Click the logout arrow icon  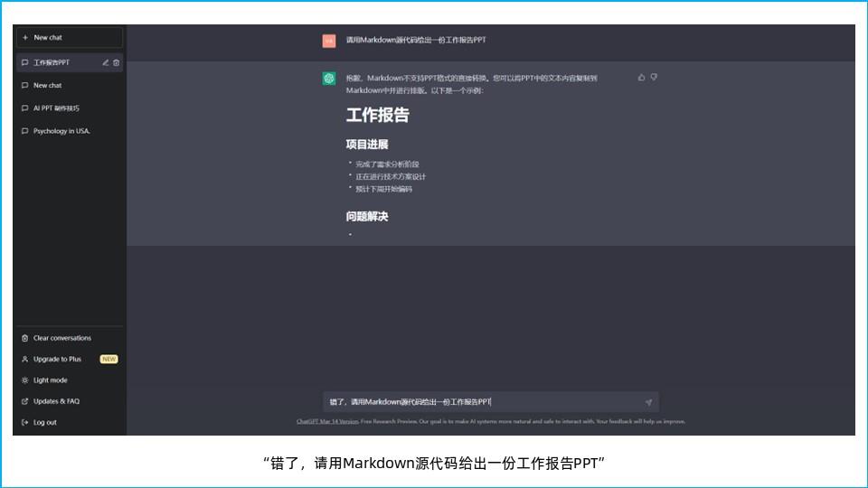(25, 422)
